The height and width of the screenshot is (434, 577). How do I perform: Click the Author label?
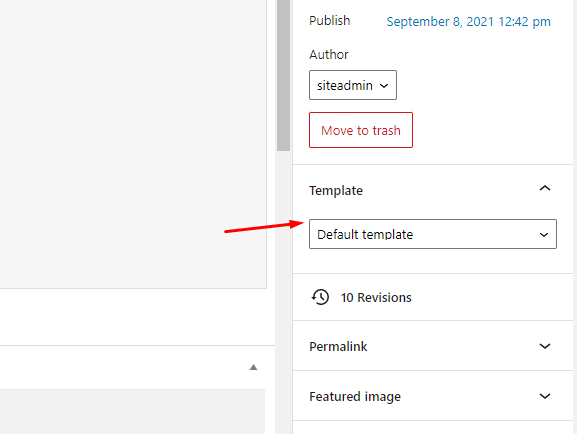click(329, 54)
